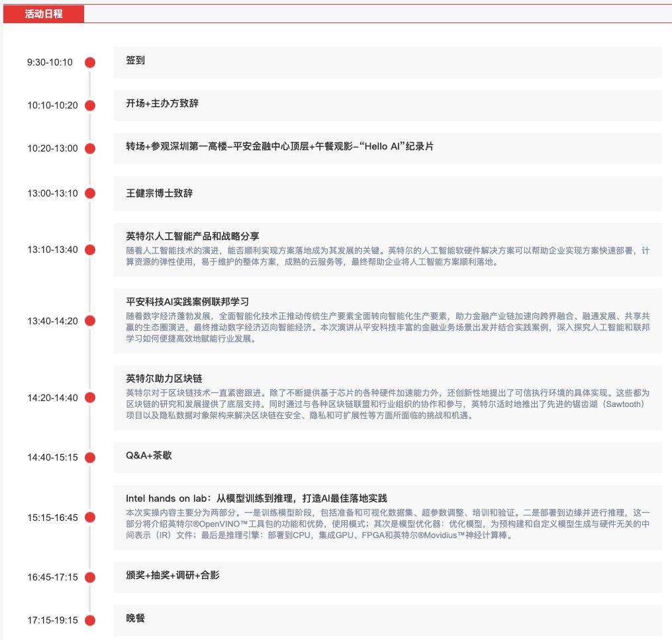Click the red marker beside 13:10-13:40
Viewport: 672px width, 640px height.
90,250
